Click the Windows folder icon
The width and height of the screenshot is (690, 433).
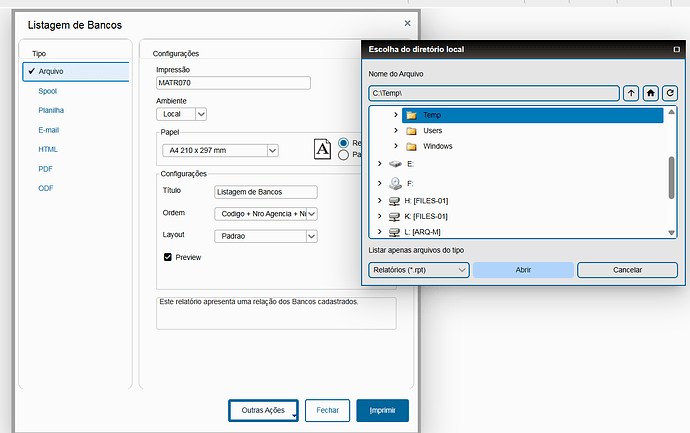pos(411,147)
